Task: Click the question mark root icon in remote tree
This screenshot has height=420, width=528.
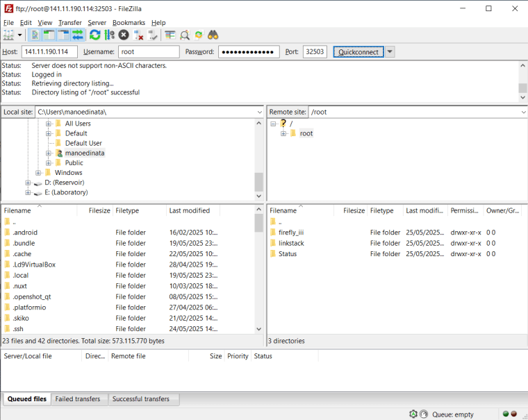Action: coord(283,124)
